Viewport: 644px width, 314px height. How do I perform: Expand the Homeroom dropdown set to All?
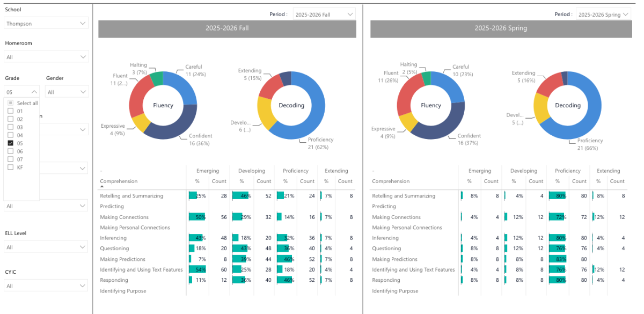click(x=46, y=56)
